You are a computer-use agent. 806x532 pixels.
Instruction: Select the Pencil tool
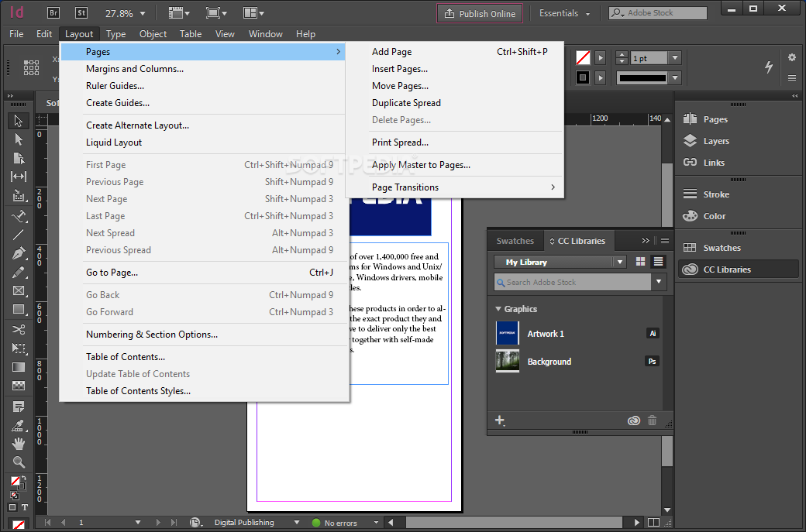tap(19, 272)
